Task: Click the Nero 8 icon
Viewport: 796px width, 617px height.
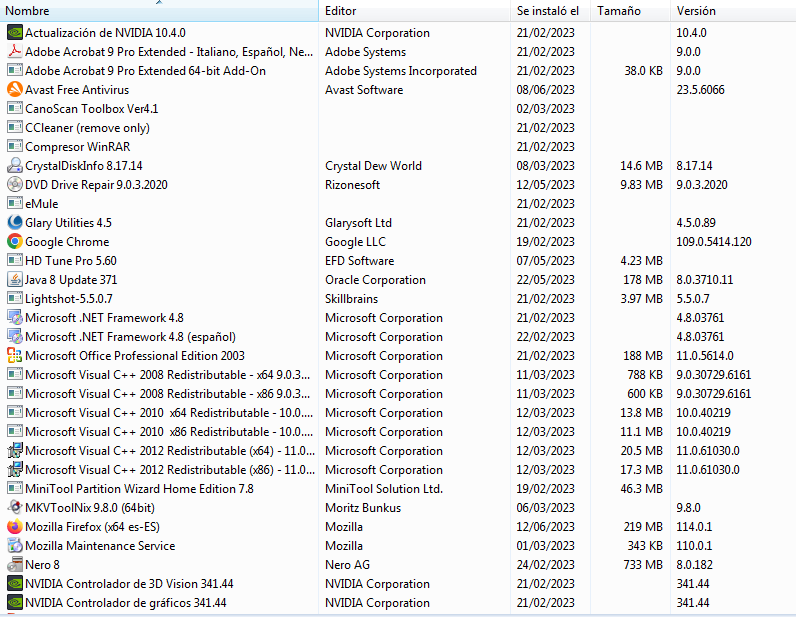Action: [x=15, y=564]
